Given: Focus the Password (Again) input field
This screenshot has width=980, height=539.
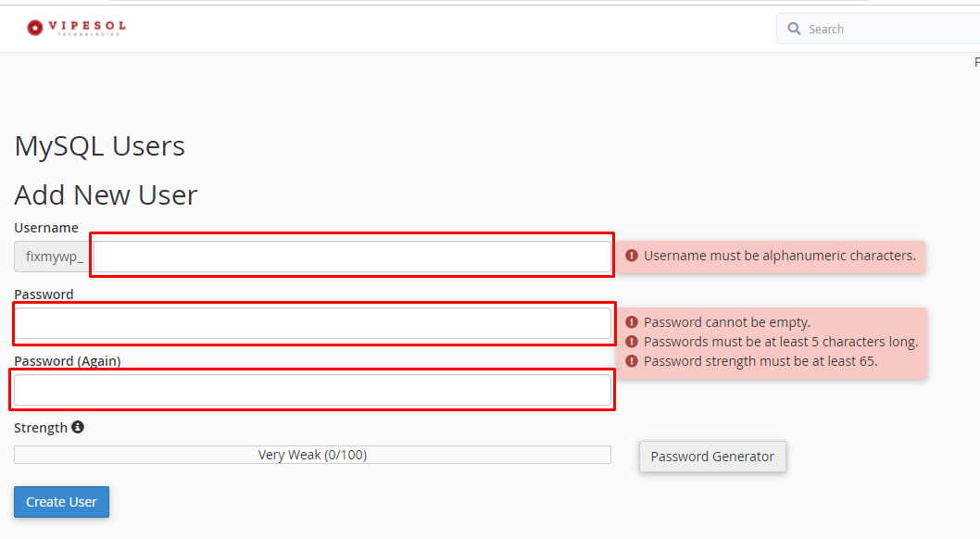Looking at the screenshot, I should point(312,390).
